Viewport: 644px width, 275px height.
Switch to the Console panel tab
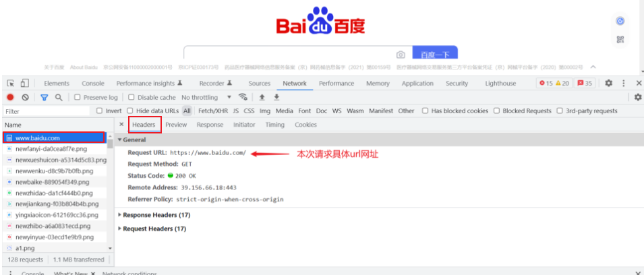(93, 84)
